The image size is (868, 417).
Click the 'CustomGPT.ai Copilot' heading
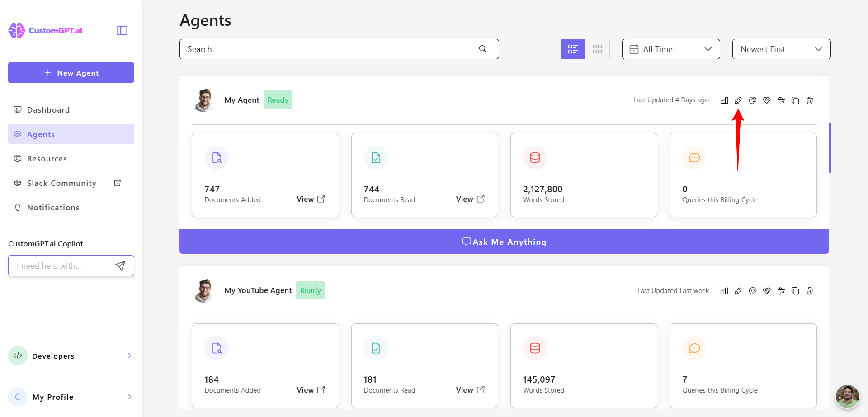(x=46, y=244)
